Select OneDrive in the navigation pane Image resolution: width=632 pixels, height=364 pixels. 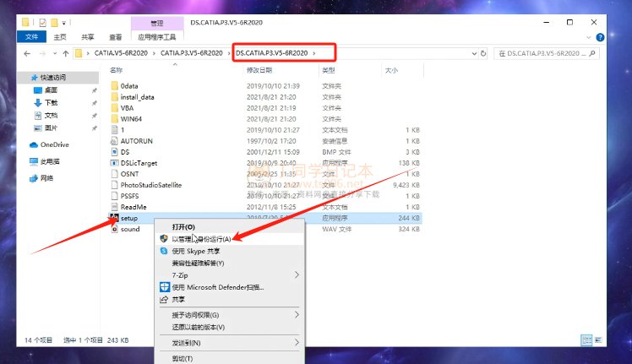pyautogui.click(x=54, y=144)
